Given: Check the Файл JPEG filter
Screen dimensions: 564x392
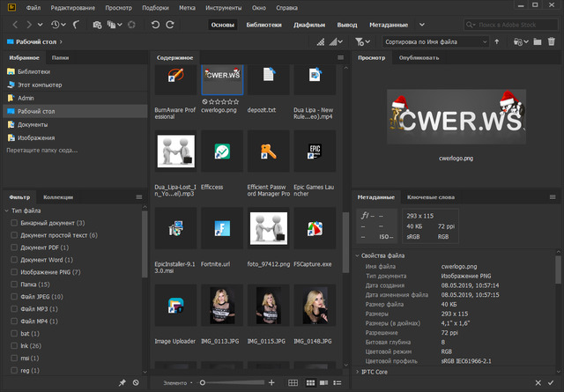Looking at the screenshot, I should 14,297.
